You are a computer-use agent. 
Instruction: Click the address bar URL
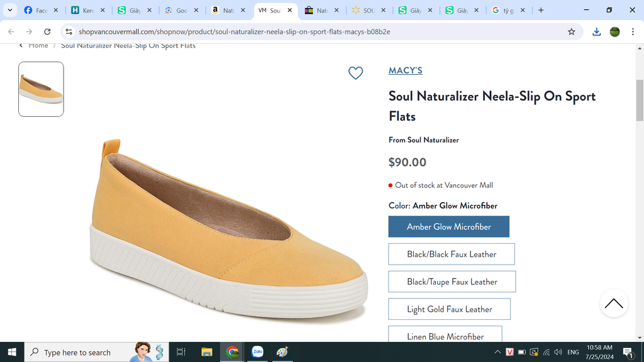235,31
